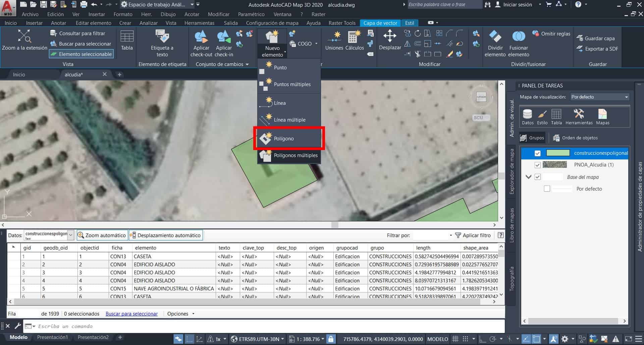Switch to the Capa de vector ribbon tab

click(x=380, y=23)
